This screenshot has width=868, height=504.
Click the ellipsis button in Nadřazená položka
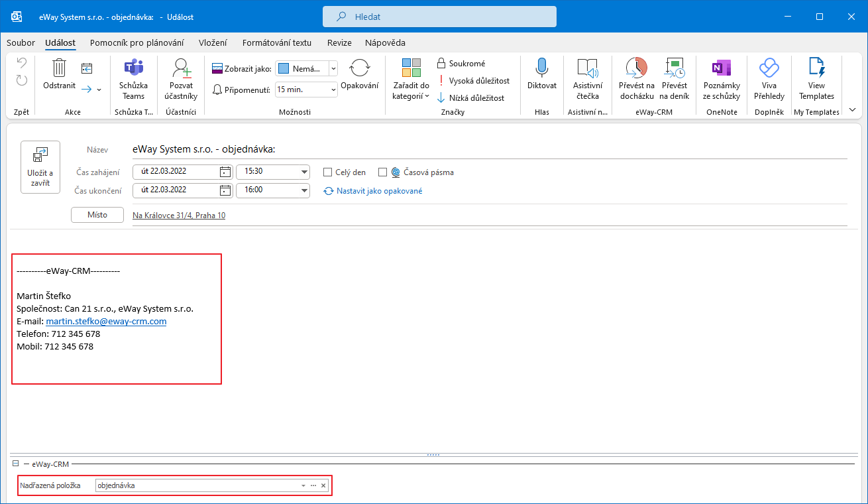pyautogui.click(x=313, y=486)
